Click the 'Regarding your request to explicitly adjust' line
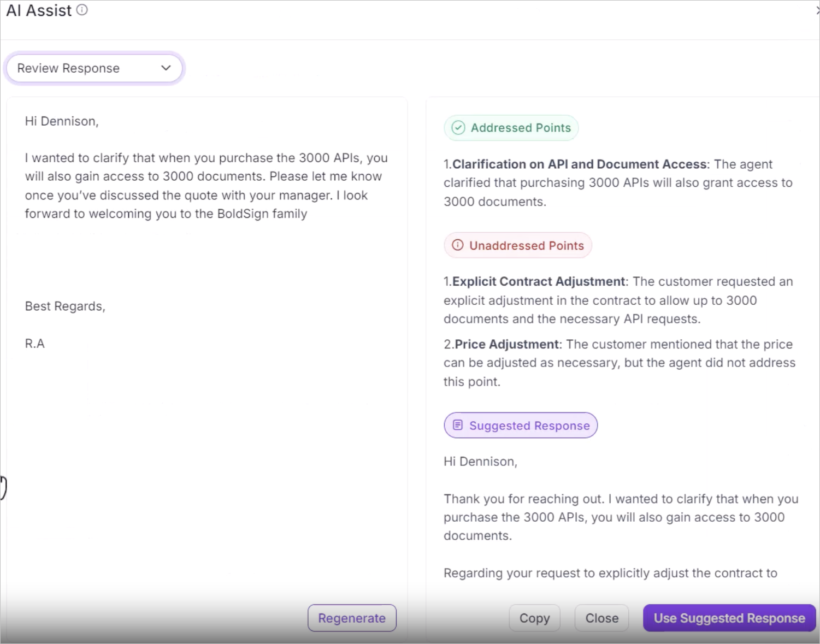Image resolution: width=820 pixels, height=644 pixels. (610, 573)
